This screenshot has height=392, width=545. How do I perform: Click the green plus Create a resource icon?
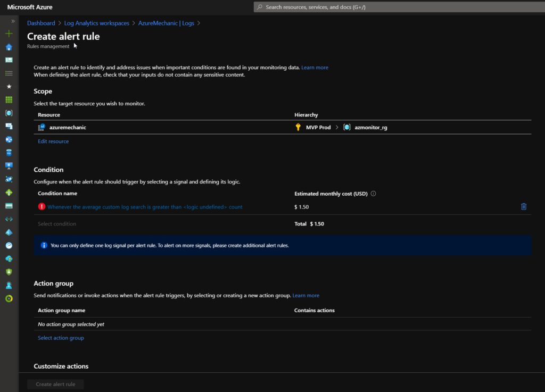pyautogui.click(x=9, y=34)
